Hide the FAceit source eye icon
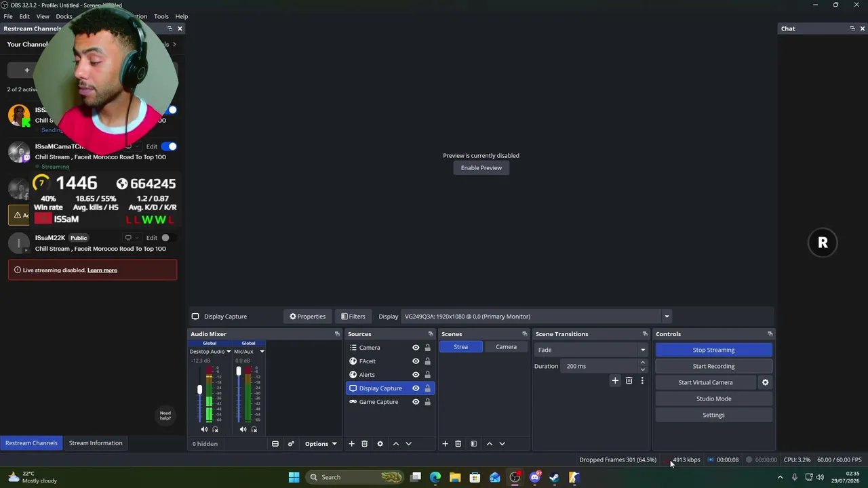The height and width of the screenshot is (488, 868). pos(416,361)
